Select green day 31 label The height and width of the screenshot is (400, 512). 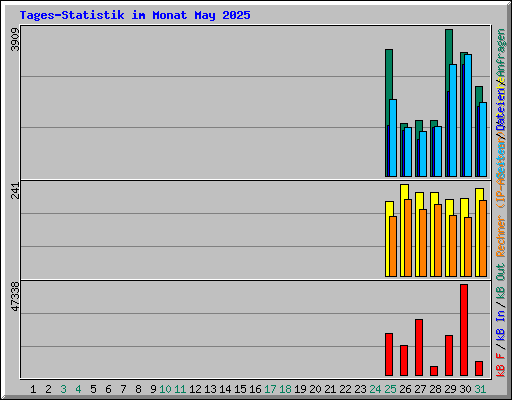[x=480, y=389]
